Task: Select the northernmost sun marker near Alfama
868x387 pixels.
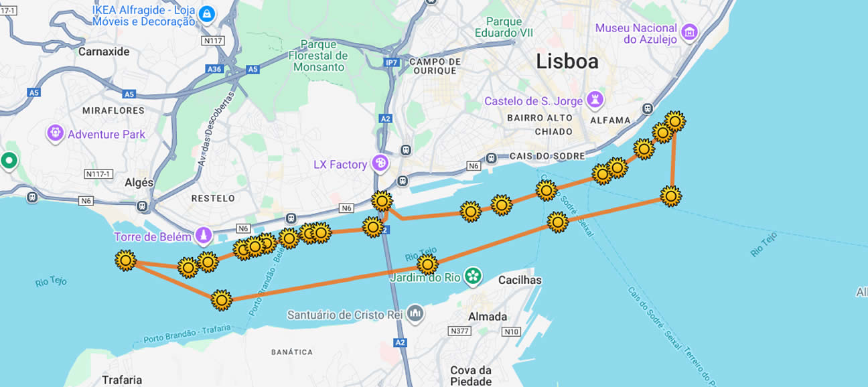Action: (674, 121)
